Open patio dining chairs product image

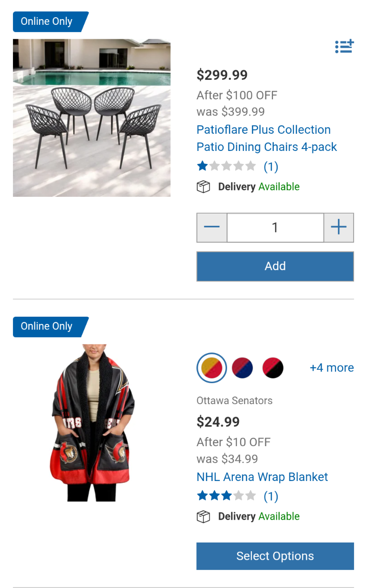pos(92,118)
